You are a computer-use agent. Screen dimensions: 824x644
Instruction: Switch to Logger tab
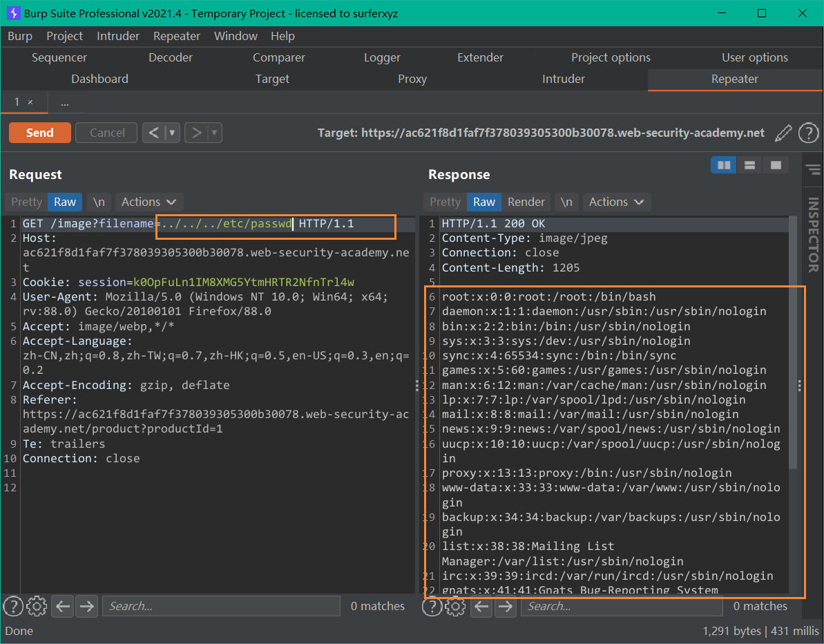coord(382,57)
